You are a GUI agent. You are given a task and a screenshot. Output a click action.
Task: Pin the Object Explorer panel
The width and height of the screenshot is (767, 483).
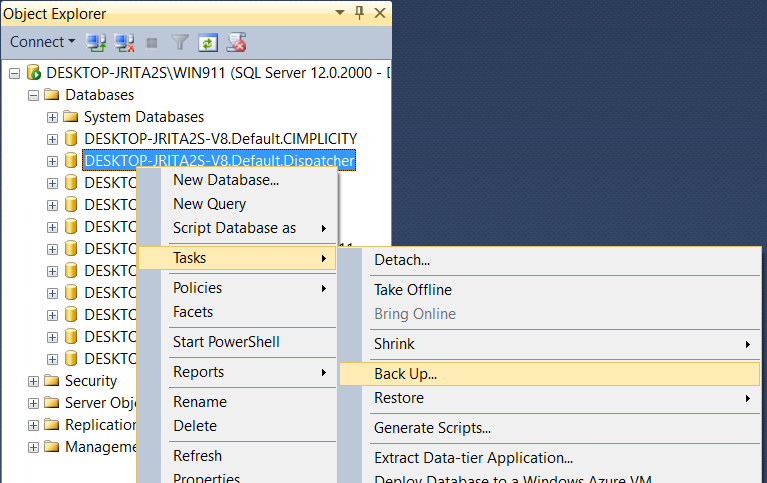point(360,13)
